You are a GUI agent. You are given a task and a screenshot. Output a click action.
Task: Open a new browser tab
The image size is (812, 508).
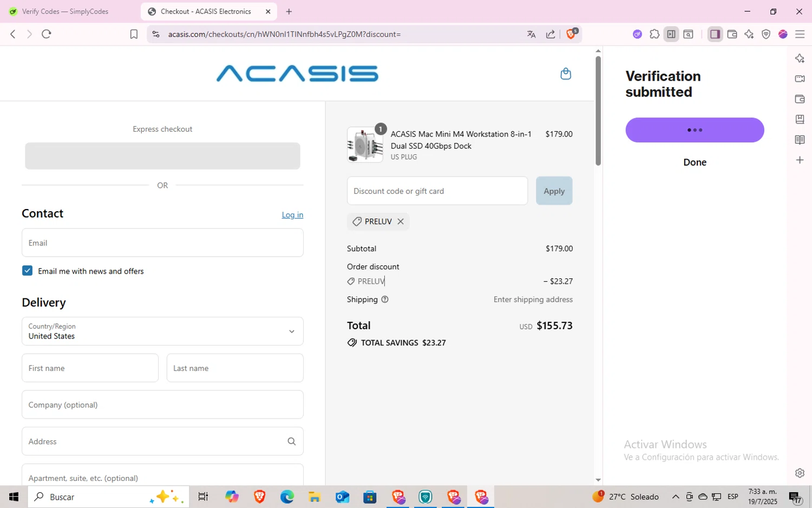[x=289, y=11]
